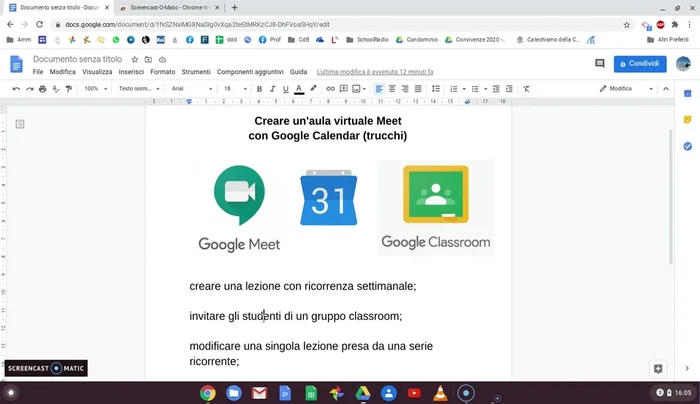700x404 pixels.
Task: Click the Print icon in toolbar
Action: pos(42,89)
